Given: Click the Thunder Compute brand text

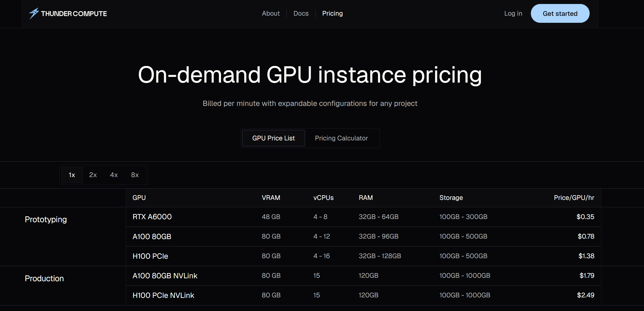Looking at the screenshot, I should [x=74, y=14].
